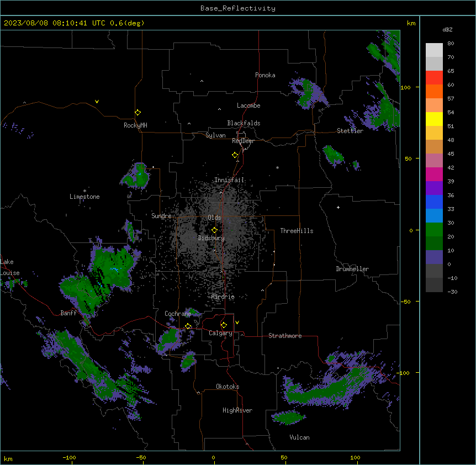The height and width of the screenshot is (465, 476).
Task: Click the -50 tick on the bottom axis
Action: pyautogui.click(x=141, y=457)
